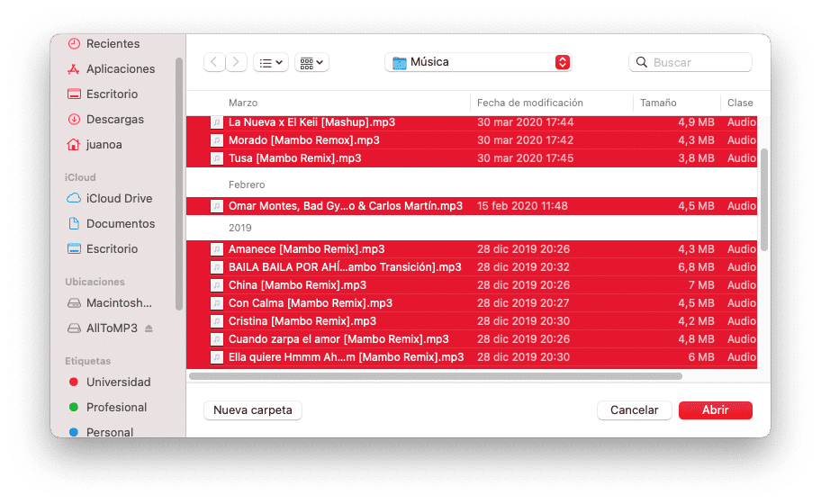Image resolution: width=821 pixels, height=504 pixels.
Task: Click the Cancelar button
Action: pos(634,410)
